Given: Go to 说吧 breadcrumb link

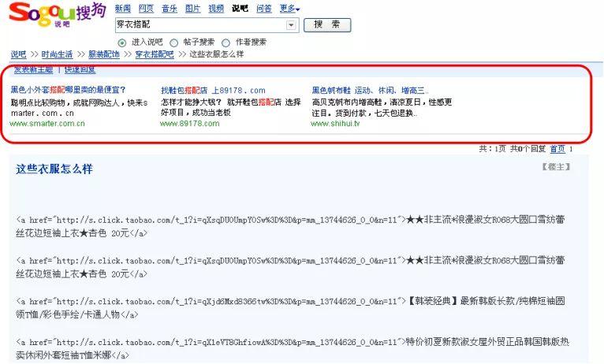Looking at the screenshot, I should tap(18, 54).
